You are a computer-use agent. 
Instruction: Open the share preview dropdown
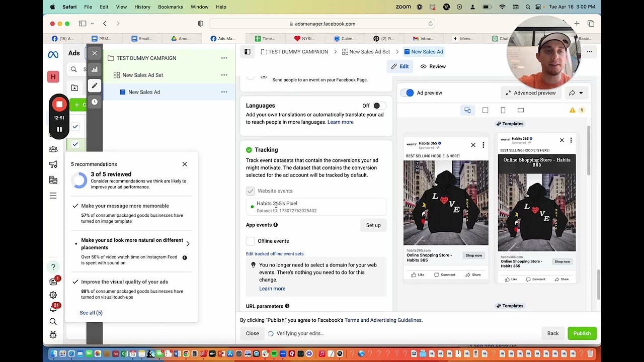576,93
